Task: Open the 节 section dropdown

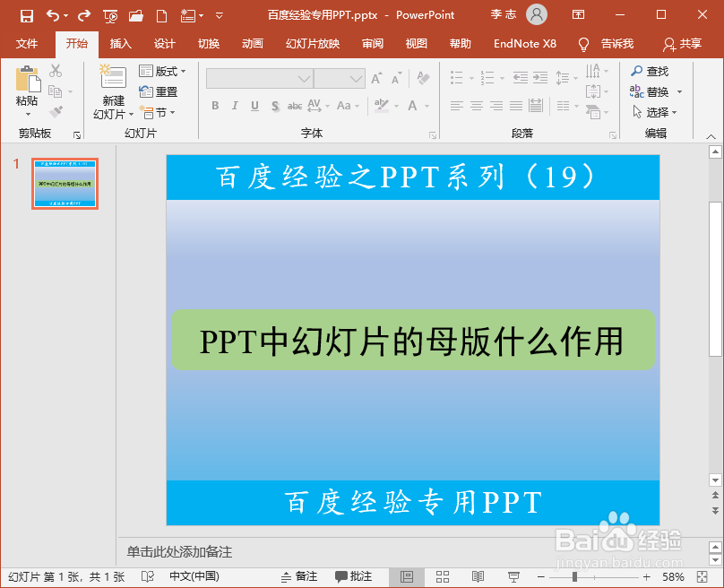Action: pyautogui.click(x=158, y=112)
